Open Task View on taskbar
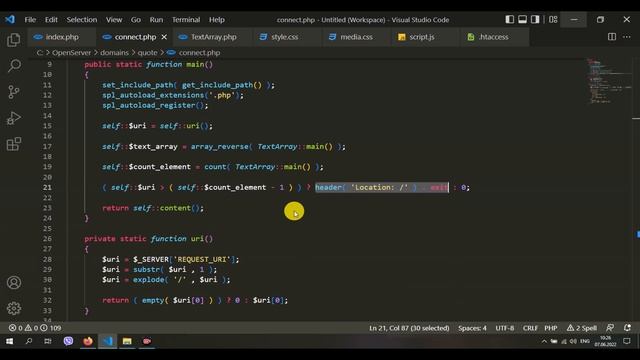 tap(48, 341)
